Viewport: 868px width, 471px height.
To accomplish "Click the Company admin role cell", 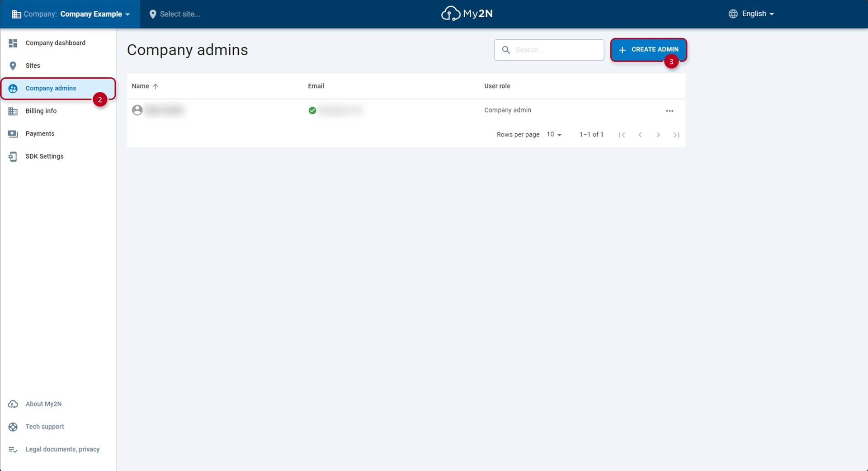I will coord(508,110).
